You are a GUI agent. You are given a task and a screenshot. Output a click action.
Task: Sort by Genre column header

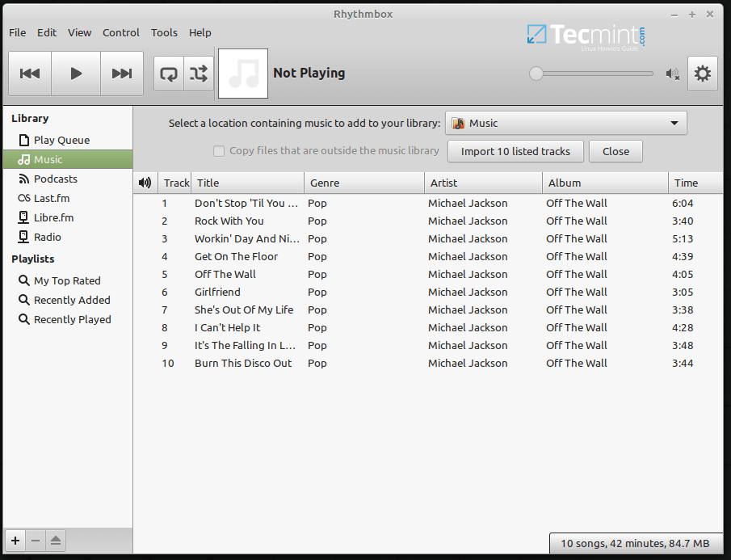[364, 183]
